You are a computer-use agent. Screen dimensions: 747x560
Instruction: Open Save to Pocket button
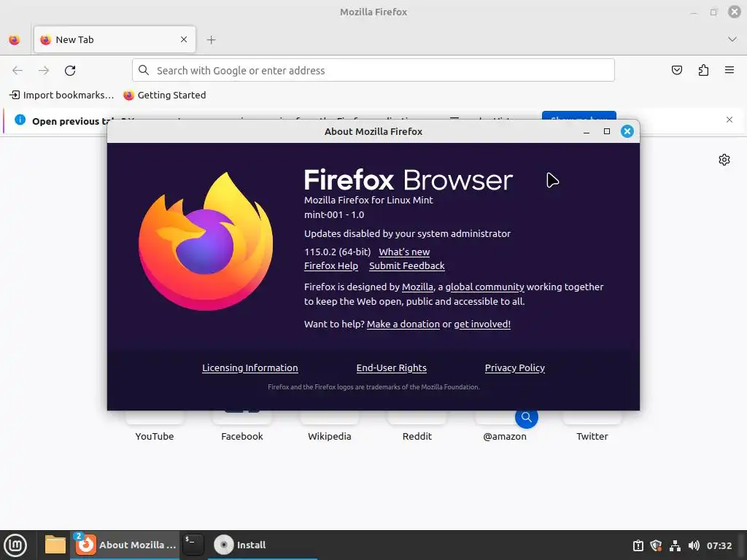(676, 71)
